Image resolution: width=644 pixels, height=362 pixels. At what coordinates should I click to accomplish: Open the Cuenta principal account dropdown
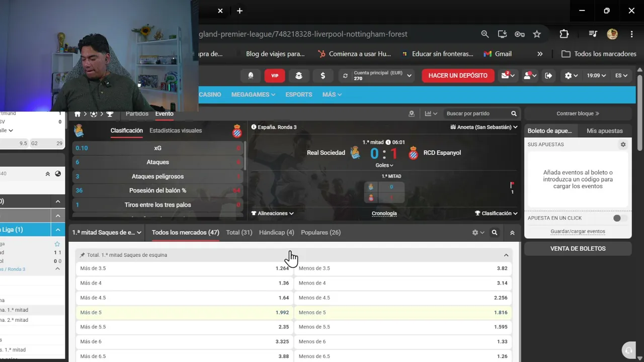click(376, 75)
